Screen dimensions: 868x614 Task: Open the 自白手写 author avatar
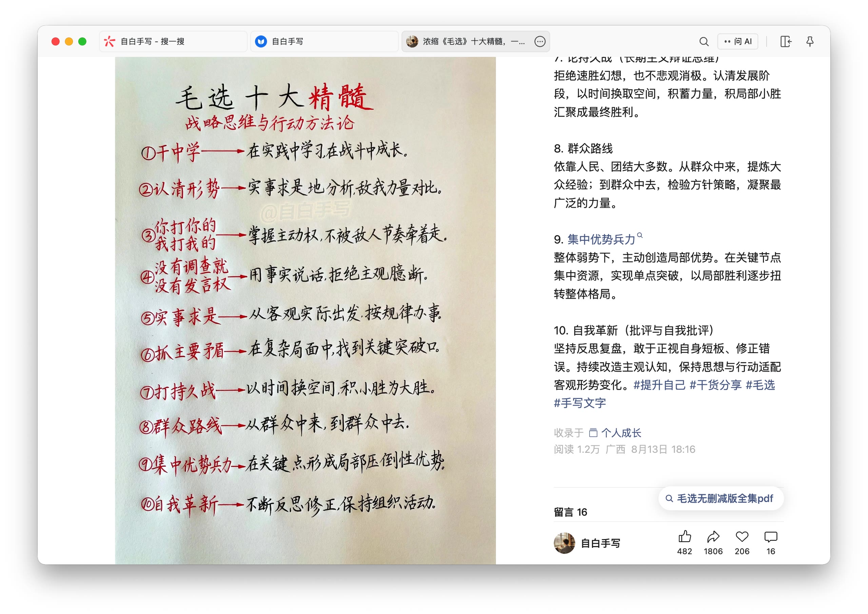[x=565, y=543]
